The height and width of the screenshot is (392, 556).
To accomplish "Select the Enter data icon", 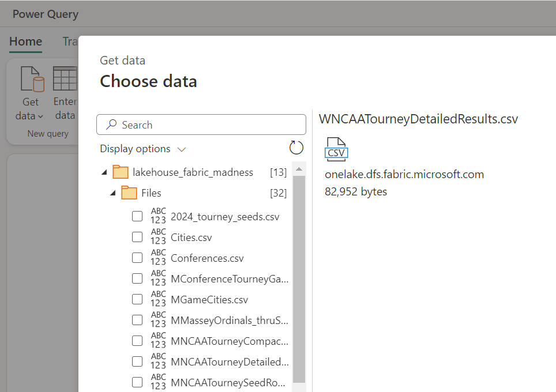I will point(65,79).
